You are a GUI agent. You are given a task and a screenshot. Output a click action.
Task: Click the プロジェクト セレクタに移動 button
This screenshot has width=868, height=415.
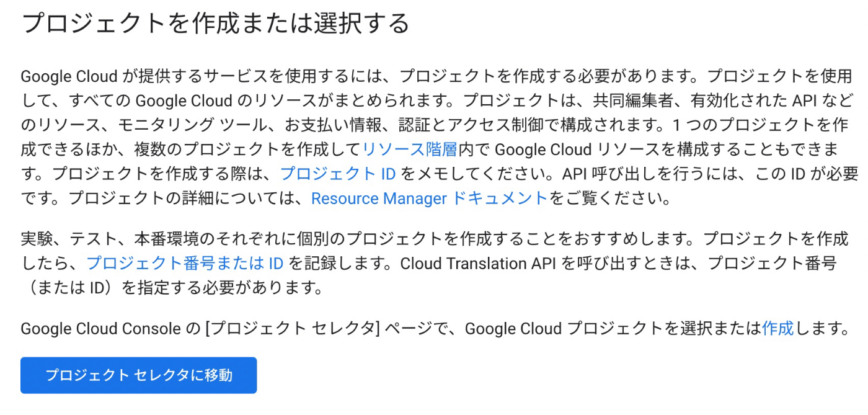(x=138, y=375)
